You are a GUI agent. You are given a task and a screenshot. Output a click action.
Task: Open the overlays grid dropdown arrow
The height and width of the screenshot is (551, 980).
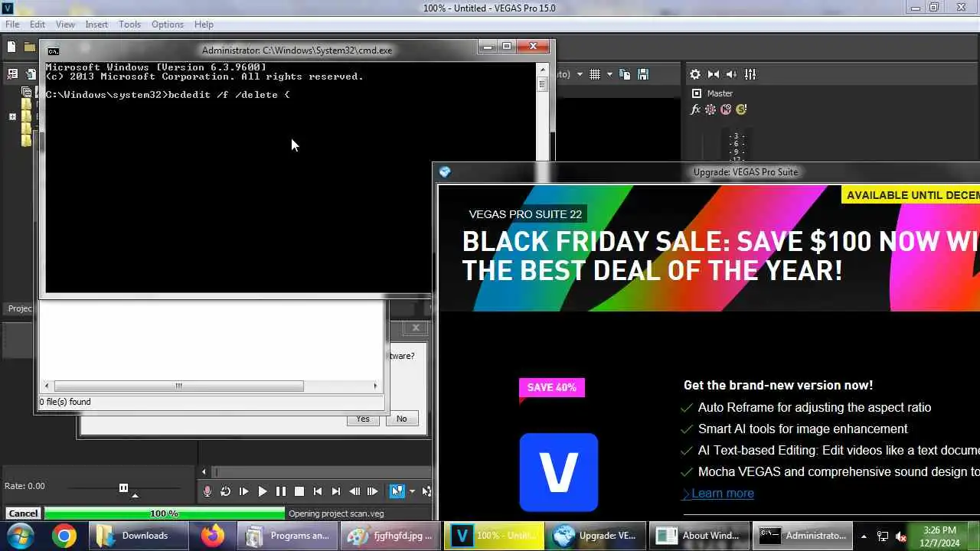tap(609, 74)
